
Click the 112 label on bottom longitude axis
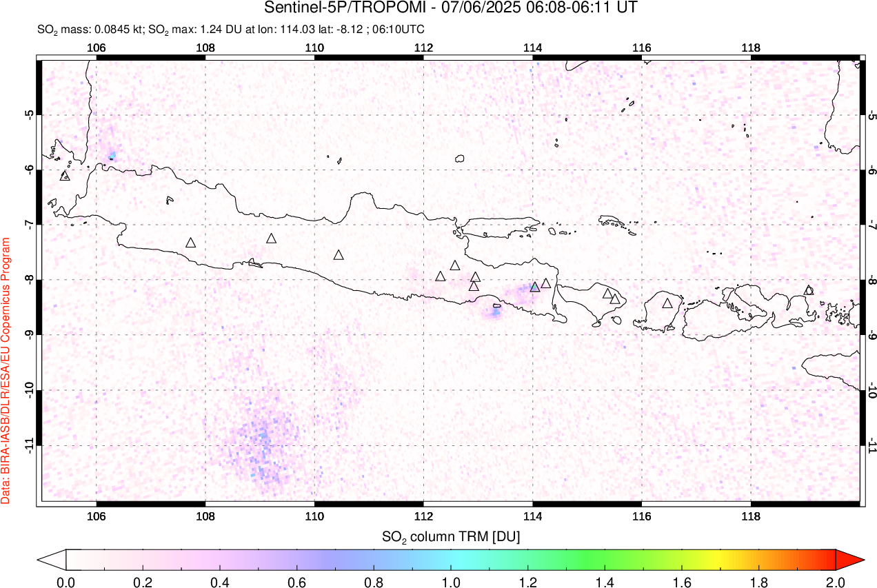click(423, 516)
